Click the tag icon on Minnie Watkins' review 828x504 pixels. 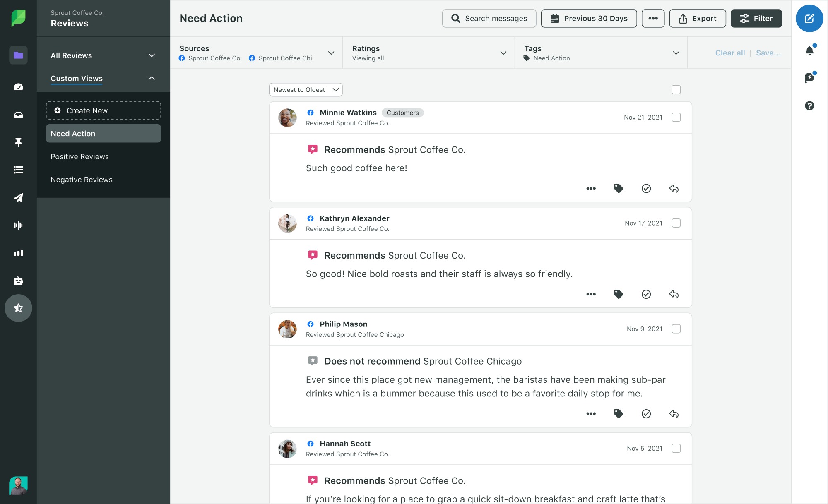tap(618, 189)
